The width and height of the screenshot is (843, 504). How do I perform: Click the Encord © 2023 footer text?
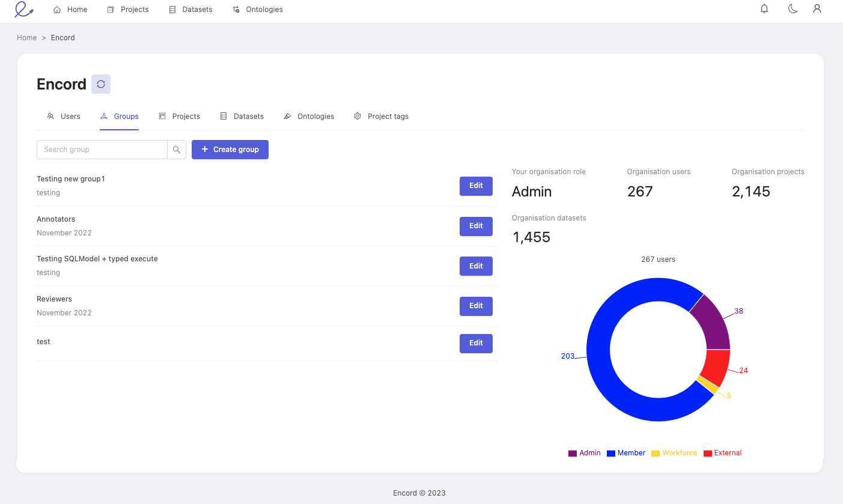(419, 493)
